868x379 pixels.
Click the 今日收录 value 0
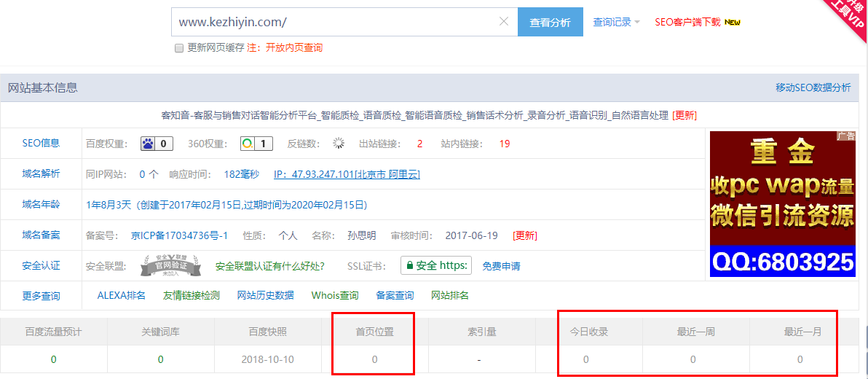[x=585, y=359]
